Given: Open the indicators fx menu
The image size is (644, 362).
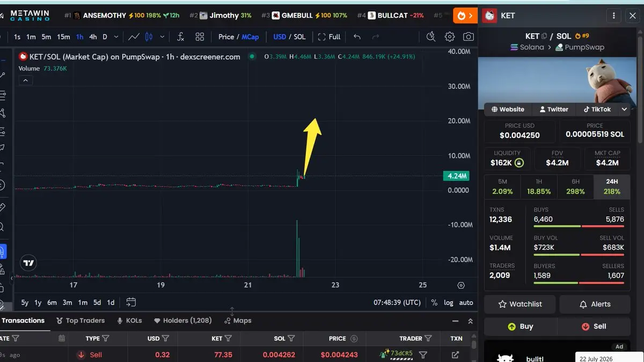Looking at the screenshot, I should click(181, 37).
